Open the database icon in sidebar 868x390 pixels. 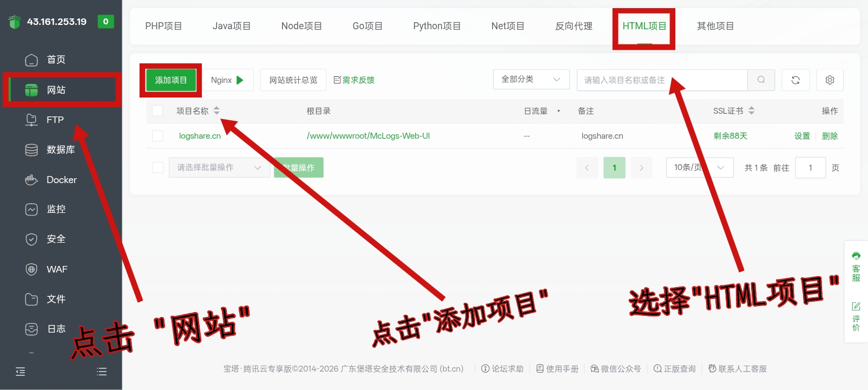click(x=31, y=150)
